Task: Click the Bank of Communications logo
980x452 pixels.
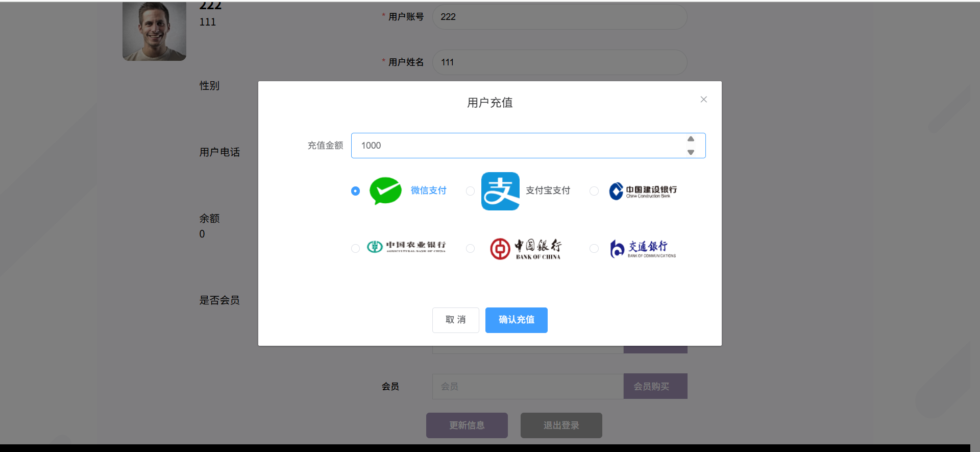Action: (643, 249)
